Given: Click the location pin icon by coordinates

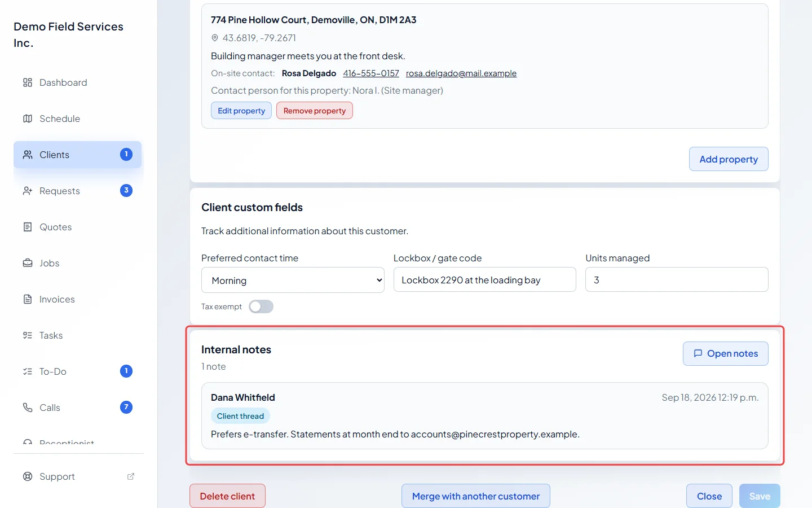Looking at the screenshot, I should click(x=215, y=38).
